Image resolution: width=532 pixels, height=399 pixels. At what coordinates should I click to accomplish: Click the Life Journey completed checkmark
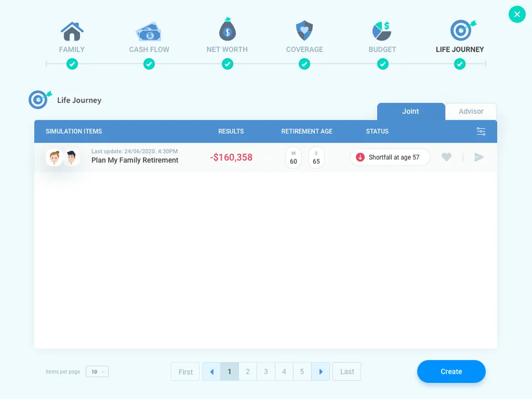pos(460,64)
